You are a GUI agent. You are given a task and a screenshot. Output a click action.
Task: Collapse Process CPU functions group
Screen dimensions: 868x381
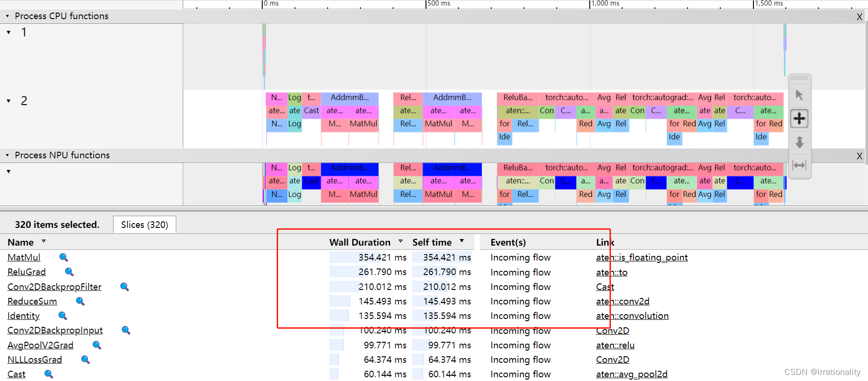[x=7, y=16]
